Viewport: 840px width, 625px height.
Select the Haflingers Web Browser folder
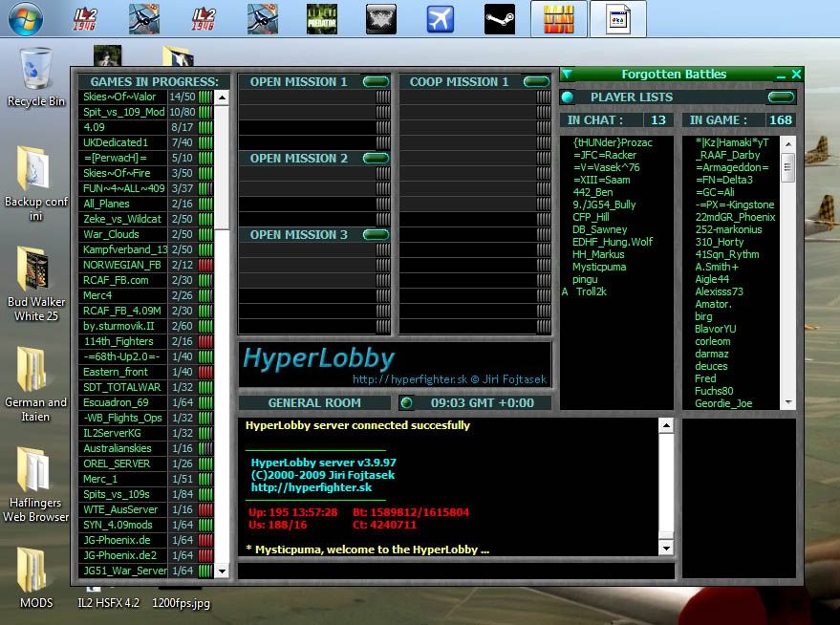click(x=36, y=485)
